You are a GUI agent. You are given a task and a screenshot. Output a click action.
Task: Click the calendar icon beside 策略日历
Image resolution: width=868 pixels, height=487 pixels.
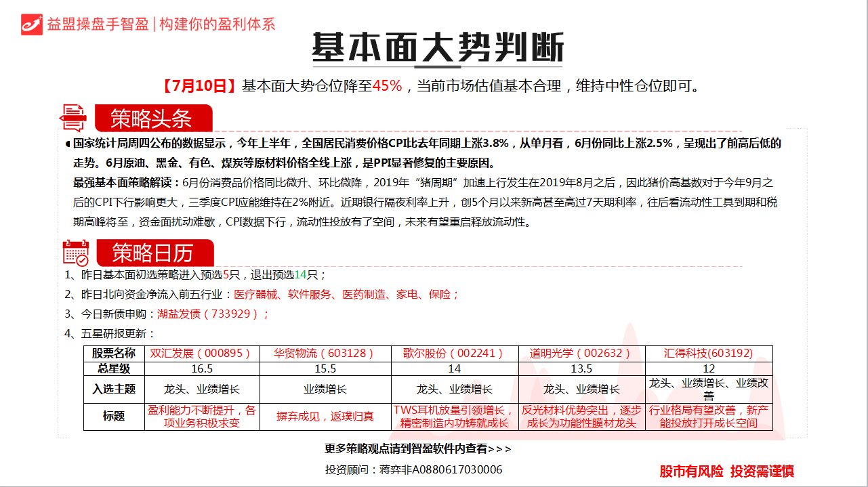click(76, 252)
